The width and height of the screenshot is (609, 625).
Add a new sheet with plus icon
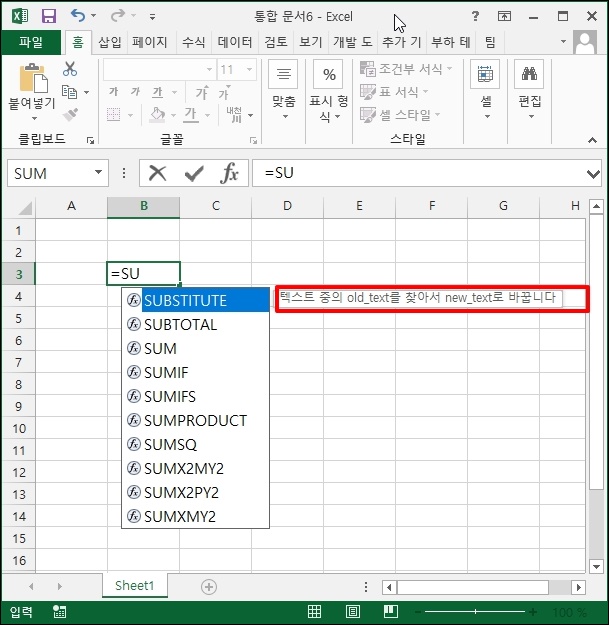(209, 587)
